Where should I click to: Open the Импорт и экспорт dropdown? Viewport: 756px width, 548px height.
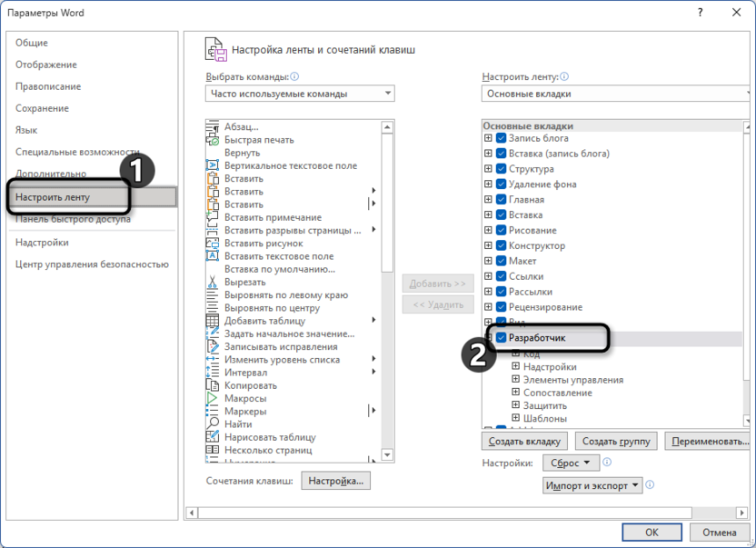coord(592,486)
